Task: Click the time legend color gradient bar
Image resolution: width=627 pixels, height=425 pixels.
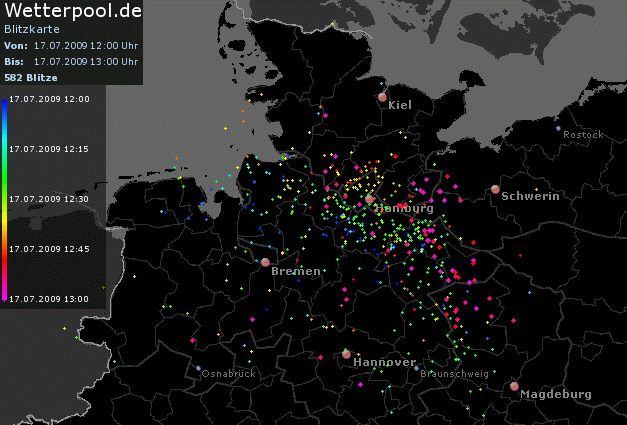Action: click(4, 198)
